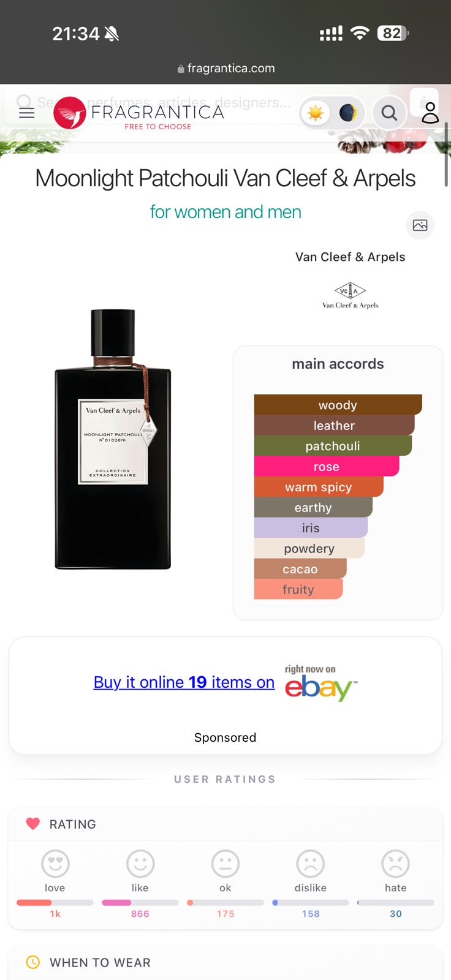Open search with the magnifier icon
The width and height of the screenshot is (451, 980).
coord(389,113)
